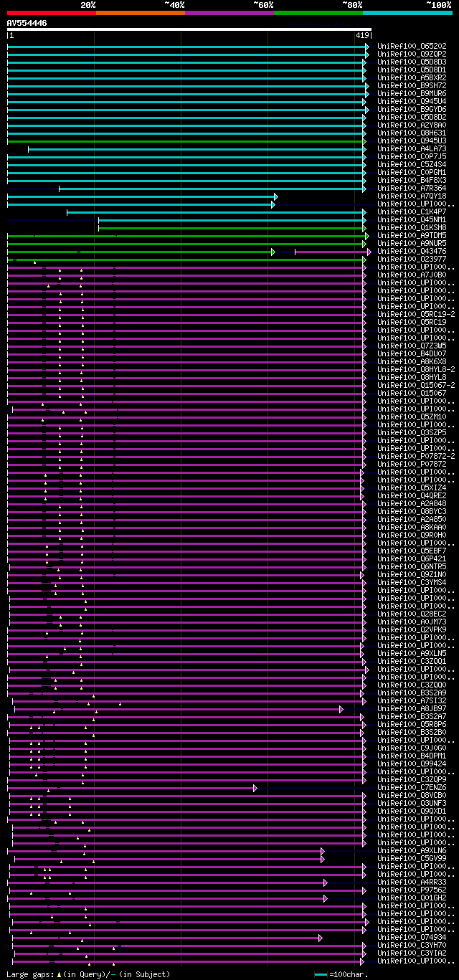Select the UniRef100_P07872-2 label

[416, 456]
